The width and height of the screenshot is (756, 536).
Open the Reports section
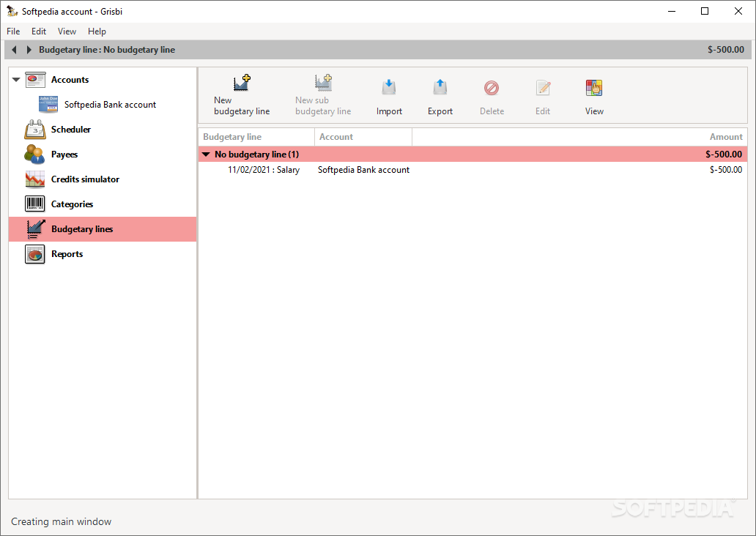click(x=67, y=254)
